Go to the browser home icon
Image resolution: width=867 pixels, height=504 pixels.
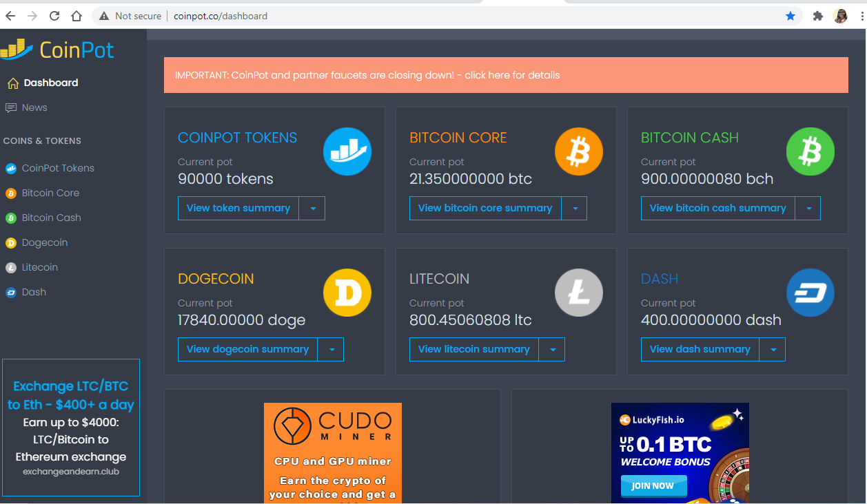(76, 16)
